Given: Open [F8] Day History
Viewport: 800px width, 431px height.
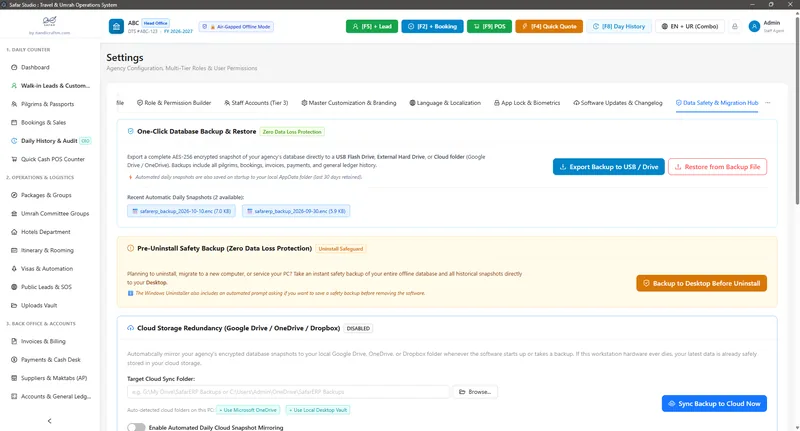Looking at the screenshot, I should [x=619, y=27].
